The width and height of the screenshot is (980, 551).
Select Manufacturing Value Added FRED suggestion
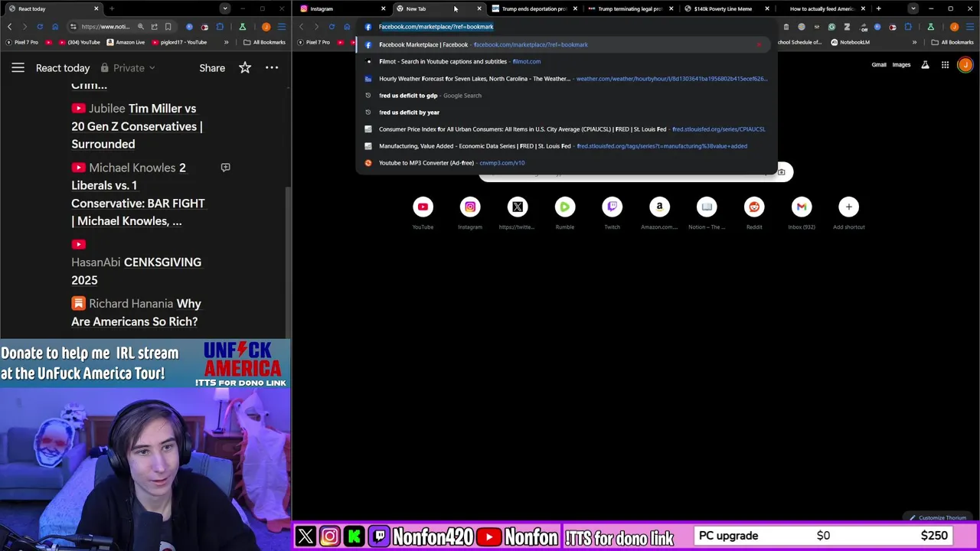coord(565,145)
